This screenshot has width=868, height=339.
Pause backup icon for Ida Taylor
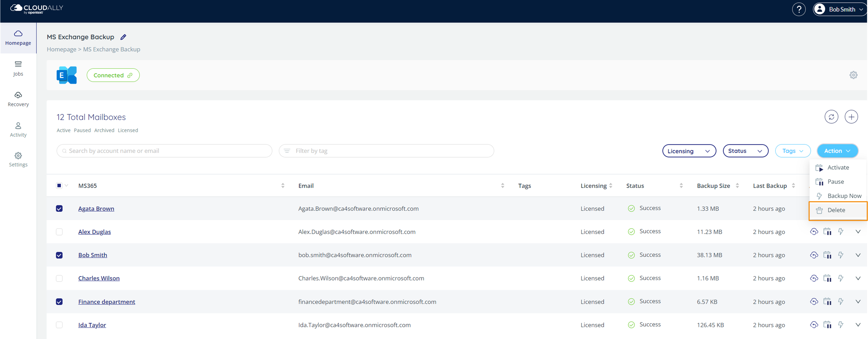(827, 325)
